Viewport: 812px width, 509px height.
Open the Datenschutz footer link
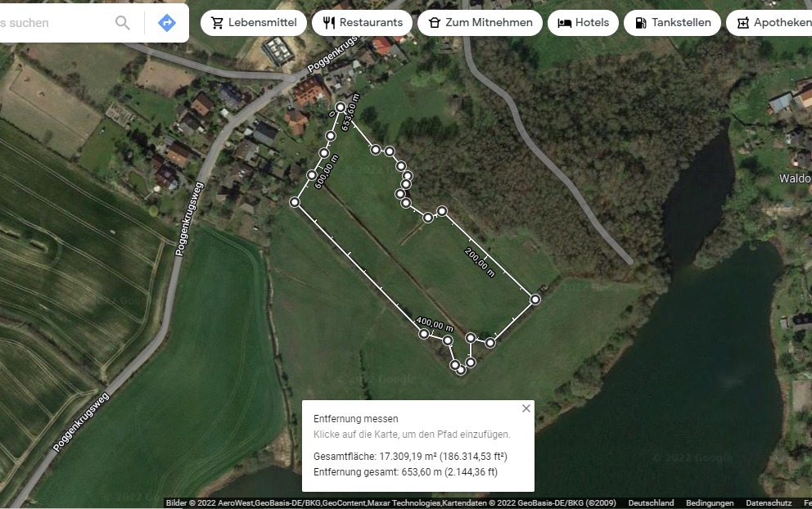click(769, 502)
